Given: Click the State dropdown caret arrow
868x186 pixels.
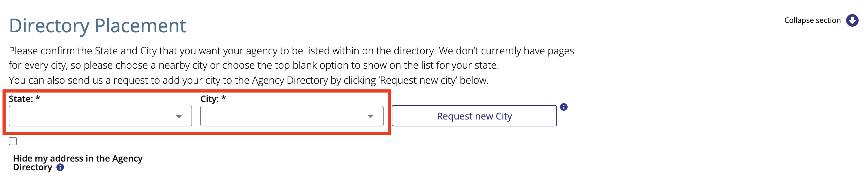Looking at the screenshot, I should [179, 116].
